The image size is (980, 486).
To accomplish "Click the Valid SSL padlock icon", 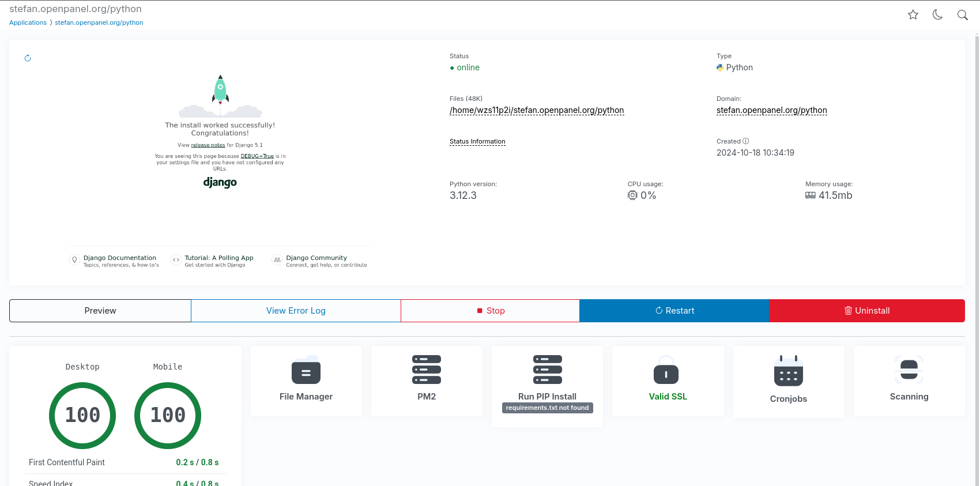I will pos(666,370).
